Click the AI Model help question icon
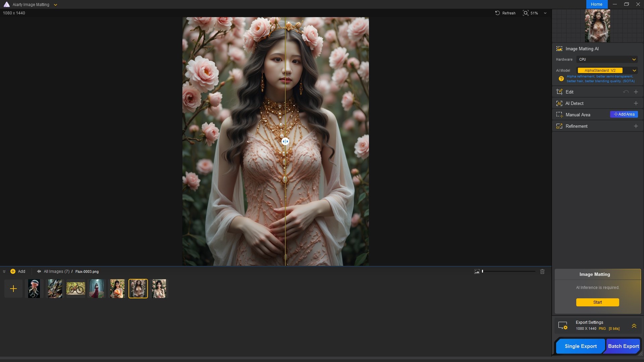644x362 pixels. tap(561, 79)
